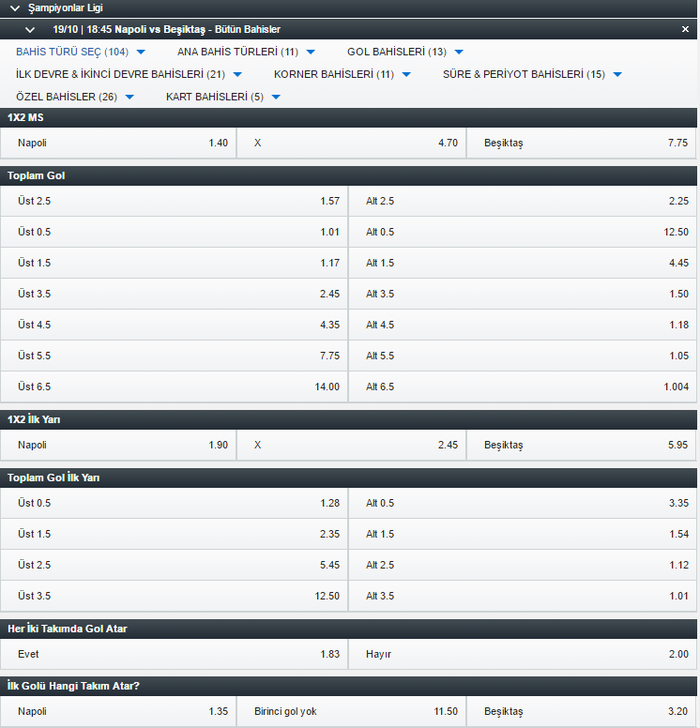This screenshot has width=700, height=728.
Task: Select Evet for both teams scoring
Action: [x=177, y=654]
